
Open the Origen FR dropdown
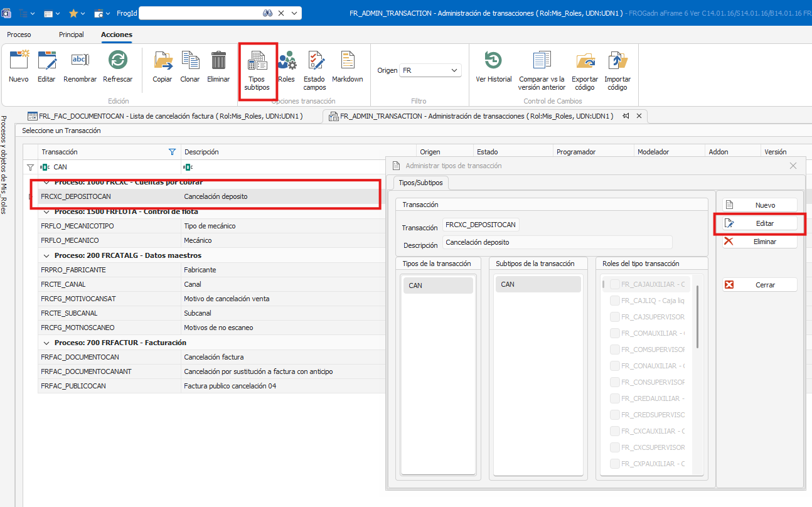[430, 71]
